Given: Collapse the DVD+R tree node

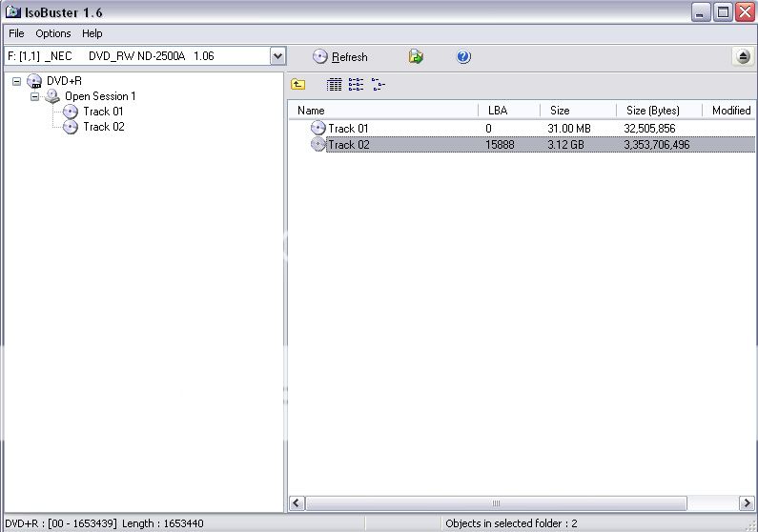Looking at the screenshot, I should coord(16,81).
